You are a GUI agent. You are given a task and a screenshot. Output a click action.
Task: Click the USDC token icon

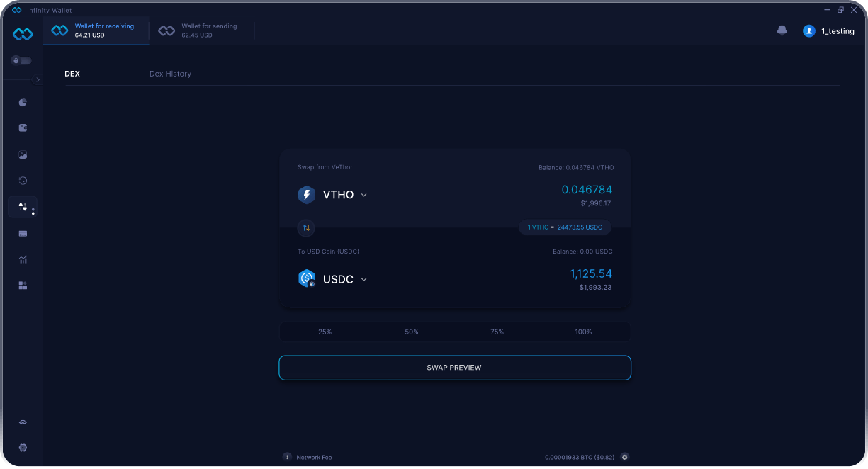(x=306, y=278)
